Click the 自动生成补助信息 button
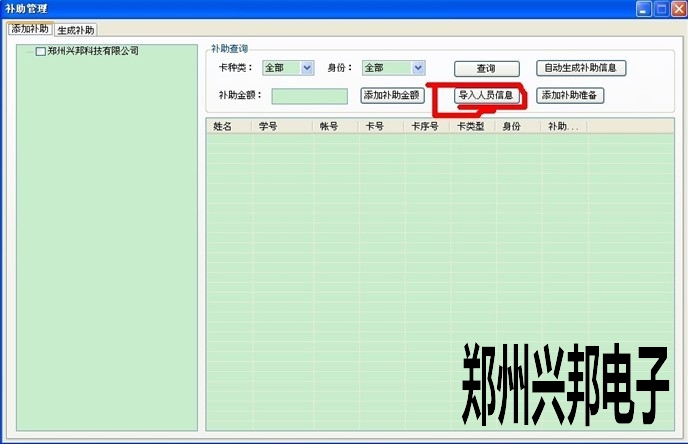688x444 pixels. tap(581, 68)
